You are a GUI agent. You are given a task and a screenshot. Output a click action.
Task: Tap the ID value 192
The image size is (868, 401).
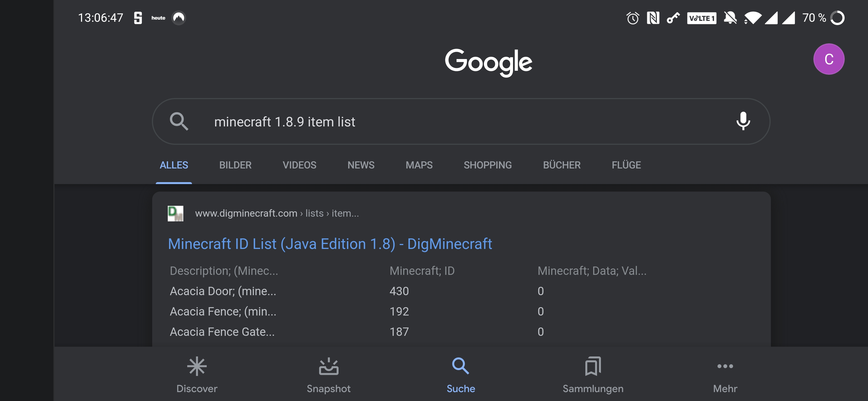pos(399,312)
